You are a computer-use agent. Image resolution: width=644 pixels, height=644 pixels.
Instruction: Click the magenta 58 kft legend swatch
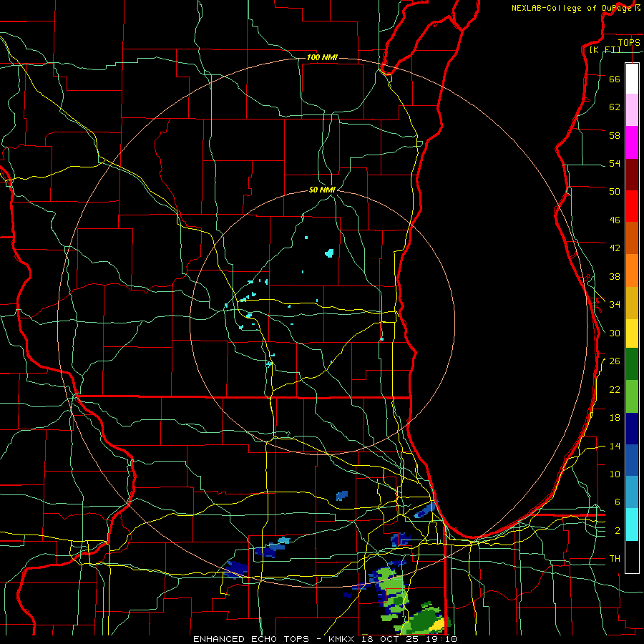(632, 142)
